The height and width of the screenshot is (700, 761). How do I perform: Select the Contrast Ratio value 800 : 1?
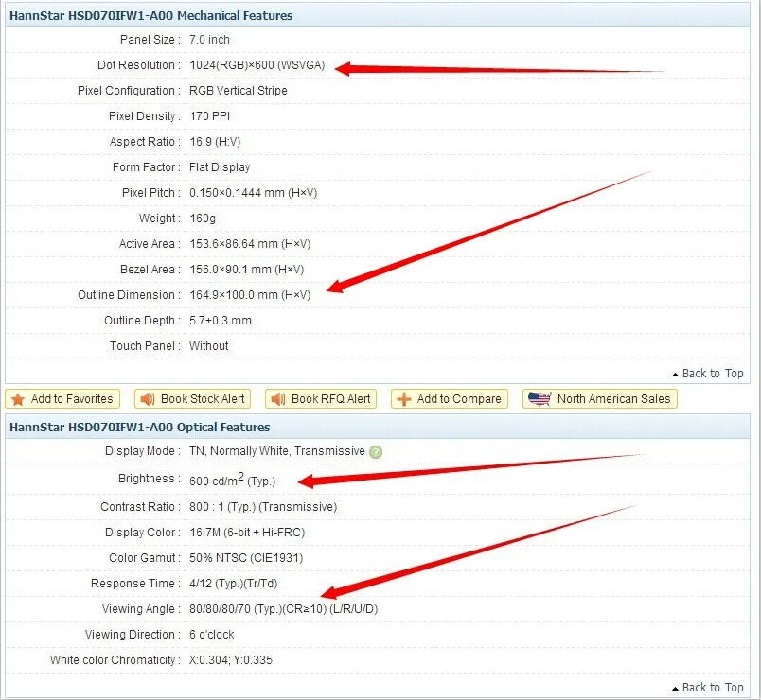(x=207, y=507)
